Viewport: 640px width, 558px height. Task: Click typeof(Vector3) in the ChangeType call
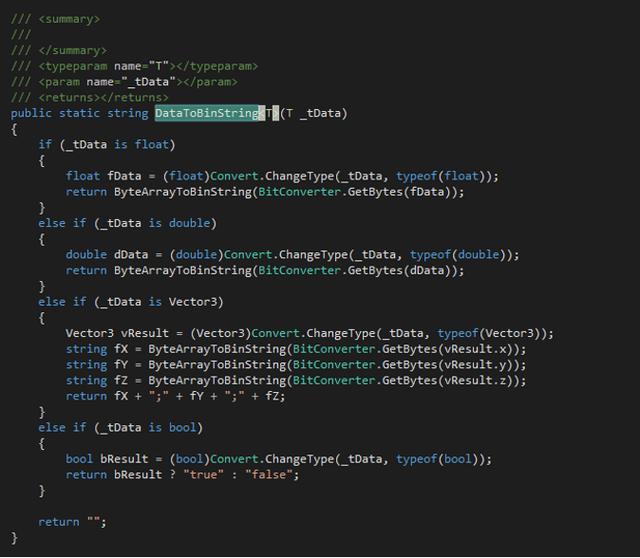tap(489, 333)
